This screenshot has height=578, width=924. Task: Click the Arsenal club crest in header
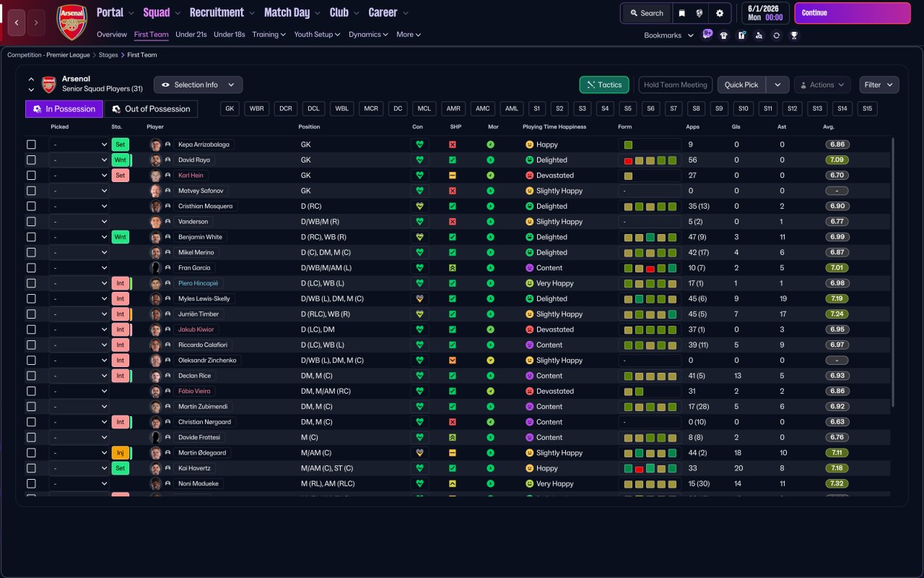(x=71, y=22)
